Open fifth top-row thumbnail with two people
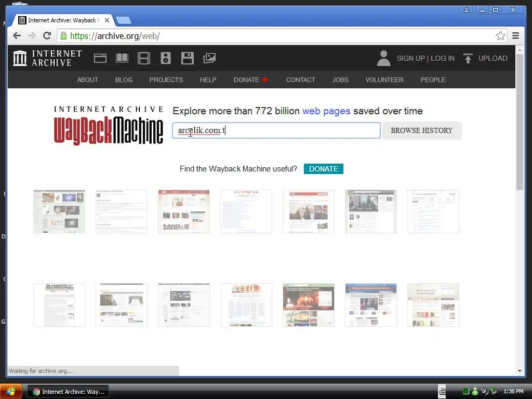 click(x=309, y=211)
